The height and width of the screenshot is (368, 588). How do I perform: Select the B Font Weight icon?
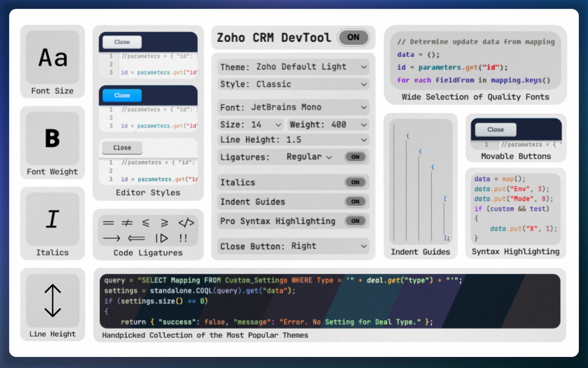pos(52,138)
